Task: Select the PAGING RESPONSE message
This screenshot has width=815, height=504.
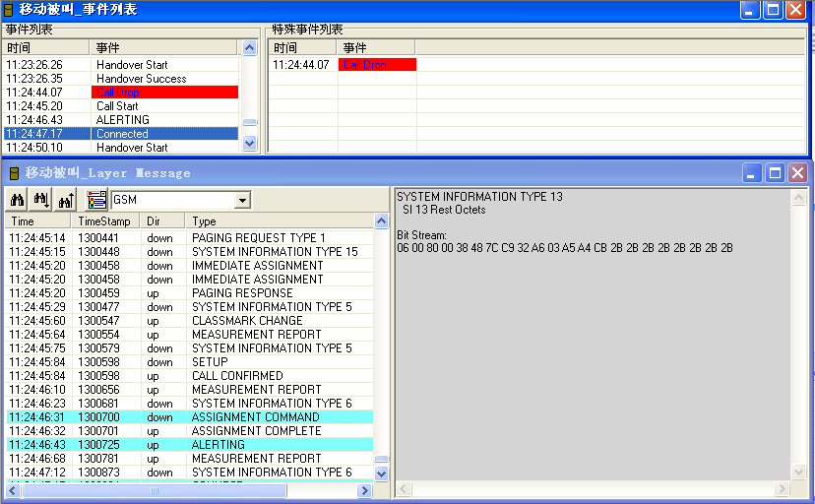Action: pos(190,293)
